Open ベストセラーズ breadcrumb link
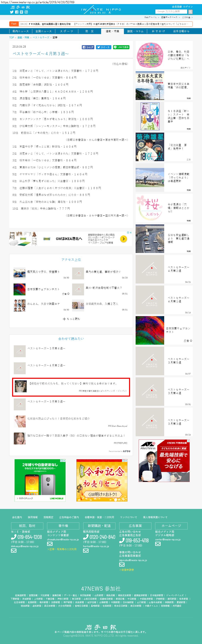The width and height of the screenshot is (202, 644). pos(41,38)
